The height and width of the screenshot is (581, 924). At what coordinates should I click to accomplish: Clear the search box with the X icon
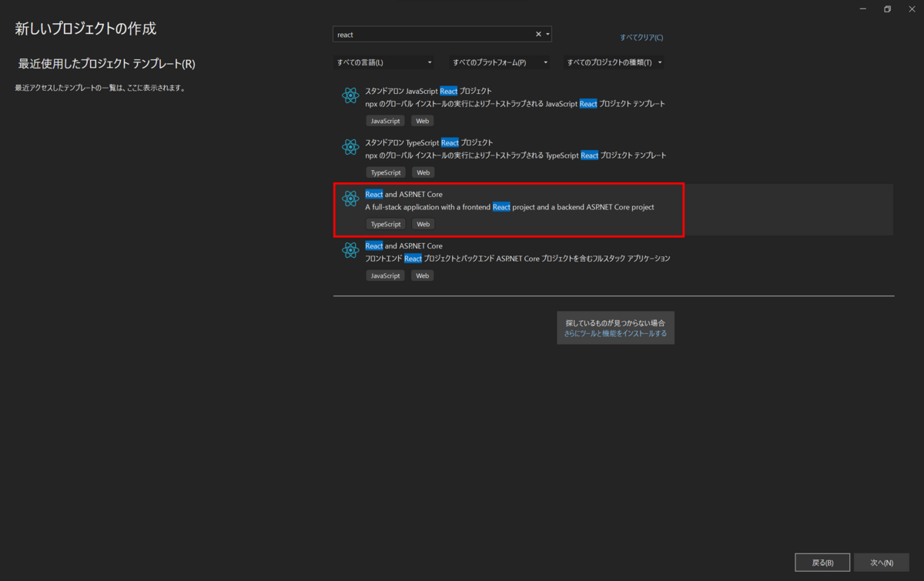pos(538,34)
